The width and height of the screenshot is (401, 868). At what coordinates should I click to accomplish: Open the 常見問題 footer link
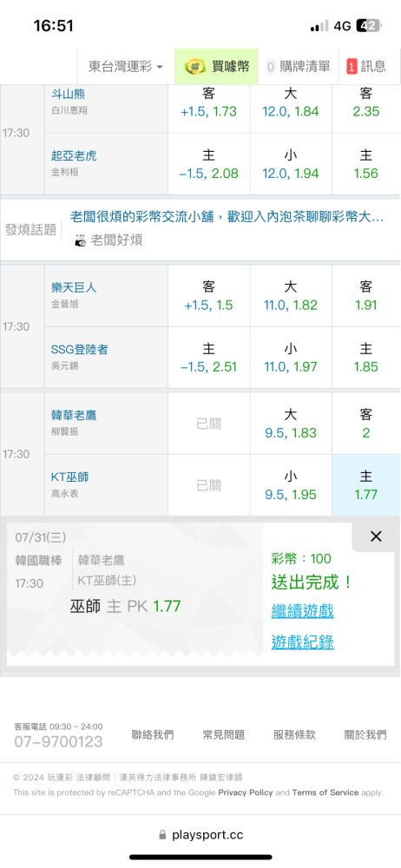pyautogui.click(x=223, y=734)
